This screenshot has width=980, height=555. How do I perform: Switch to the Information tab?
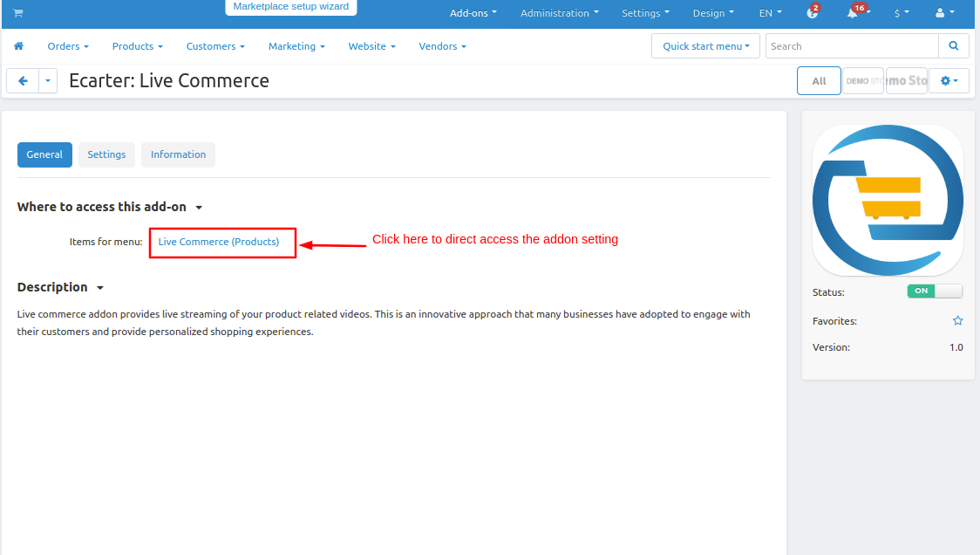pos(178,154)
